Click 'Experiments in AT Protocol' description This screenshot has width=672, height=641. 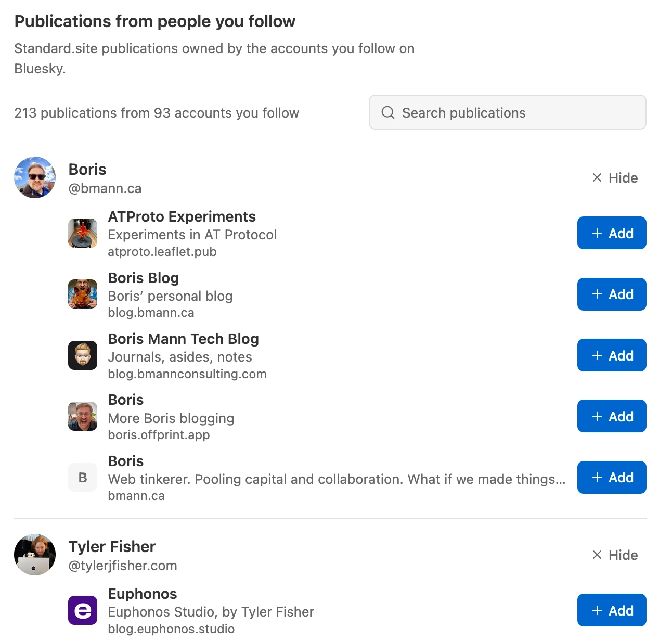(192, 235)
